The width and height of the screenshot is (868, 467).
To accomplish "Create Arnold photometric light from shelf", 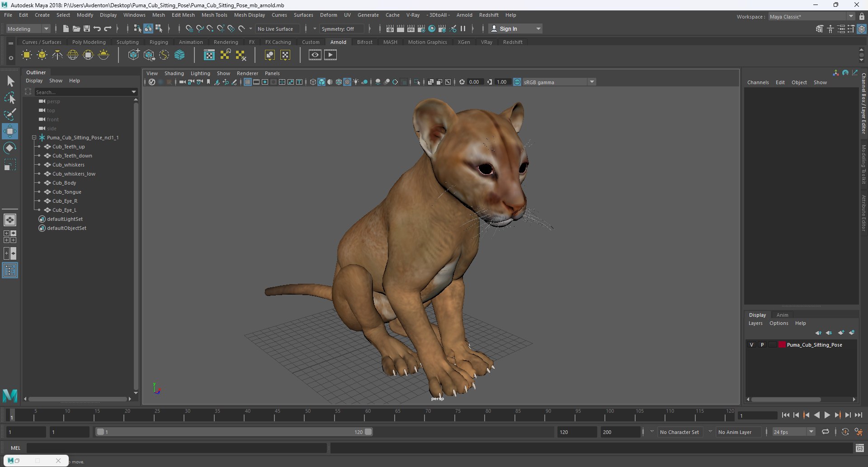I will pos(57,55).
